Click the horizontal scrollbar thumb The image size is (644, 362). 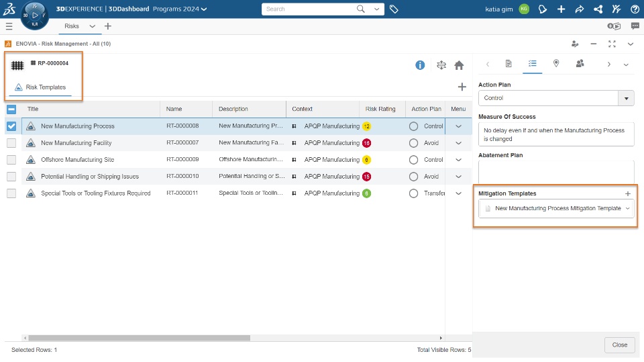140,338
